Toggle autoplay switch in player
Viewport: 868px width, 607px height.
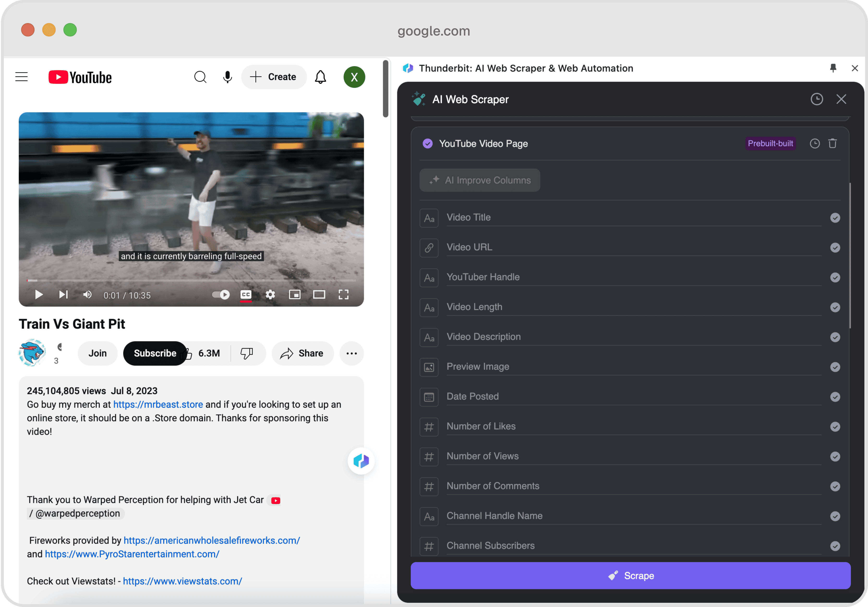(x=221, y=295)
